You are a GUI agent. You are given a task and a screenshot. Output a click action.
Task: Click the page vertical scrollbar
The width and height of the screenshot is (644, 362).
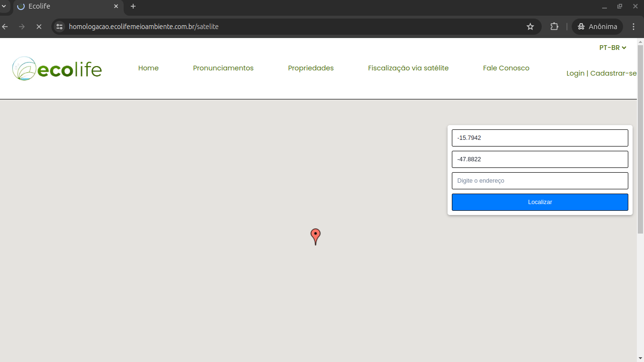(x=640, y=166)
